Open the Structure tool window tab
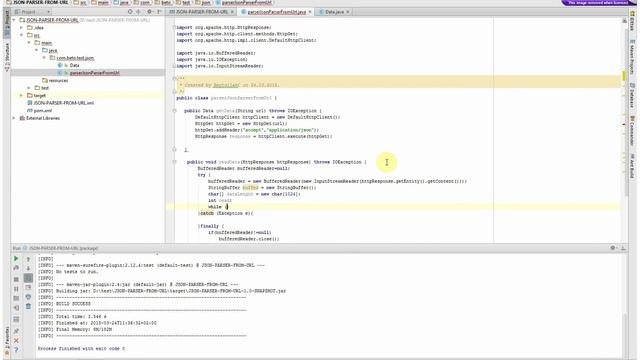 (7, 57)
